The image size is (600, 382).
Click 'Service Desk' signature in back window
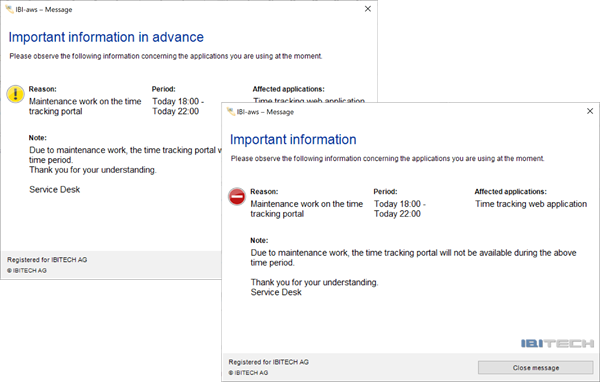pos(55,189)
